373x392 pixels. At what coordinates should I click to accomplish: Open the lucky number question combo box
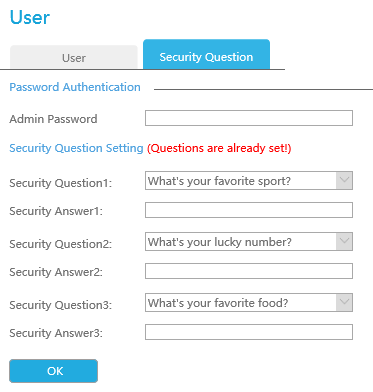[x=249, y=242]
